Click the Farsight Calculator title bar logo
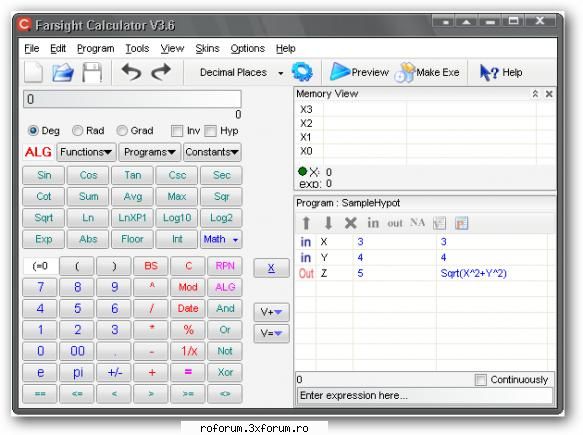583x435 pixels. pos(24,25)
